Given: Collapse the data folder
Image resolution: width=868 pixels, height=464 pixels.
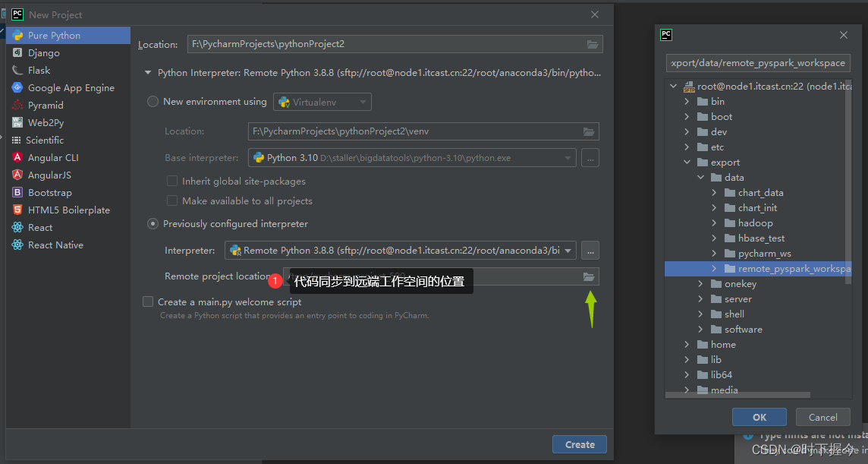Looking at the screenshot, I should click(x=701, y=178).
